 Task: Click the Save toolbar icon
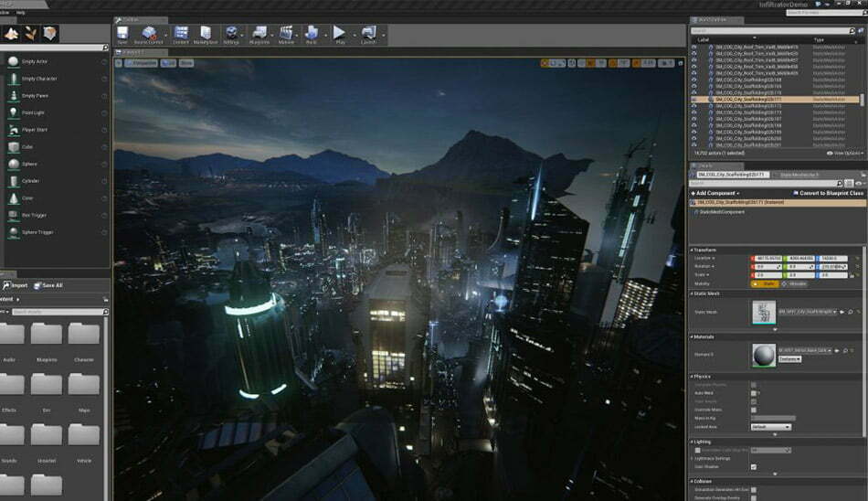(122, 33)
